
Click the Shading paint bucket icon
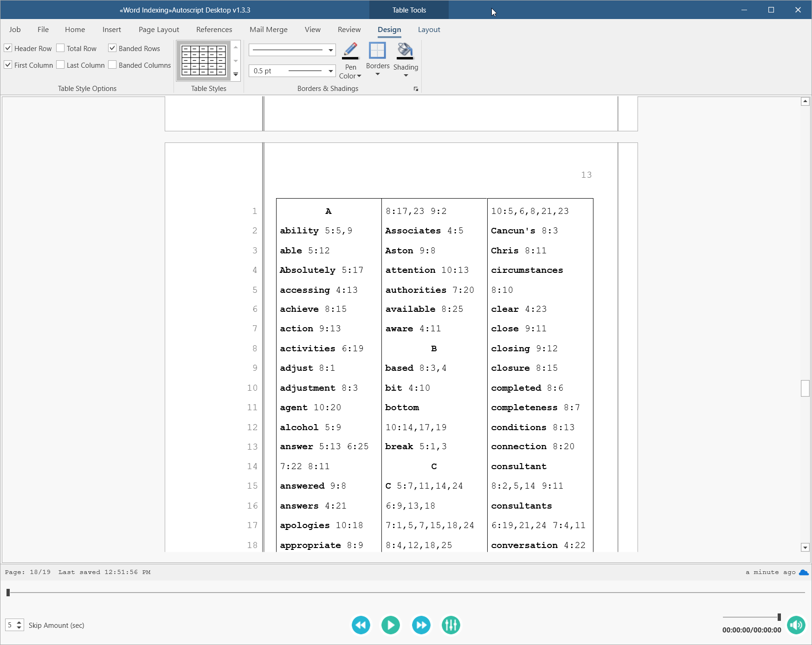pos(405,50)
